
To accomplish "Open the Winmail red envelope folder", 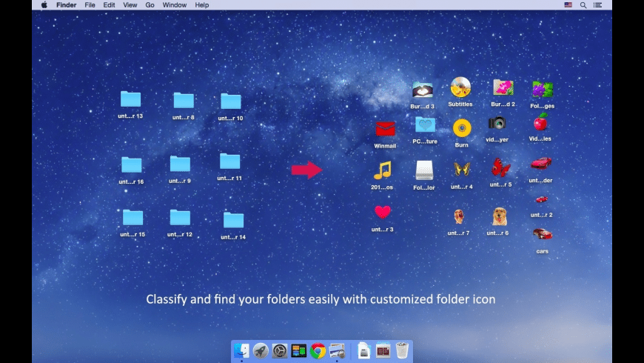I will (x=385, y=129).
